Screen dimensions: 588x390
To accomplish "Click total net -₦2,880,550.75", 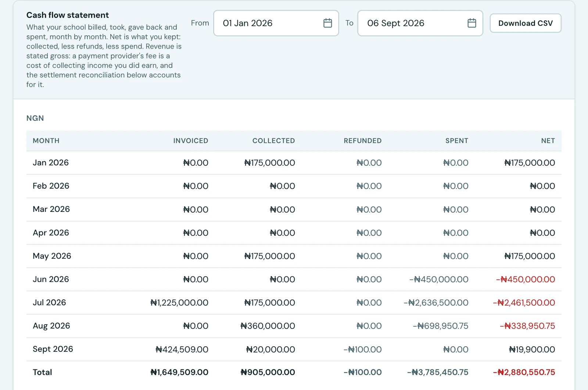I will pyautogui.click(x=524, y=372).
